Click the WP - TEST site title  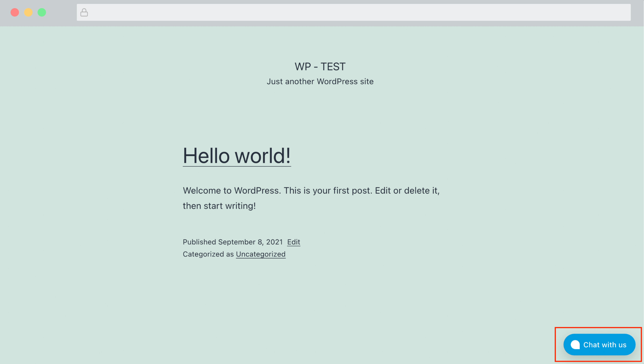point(320,67)
